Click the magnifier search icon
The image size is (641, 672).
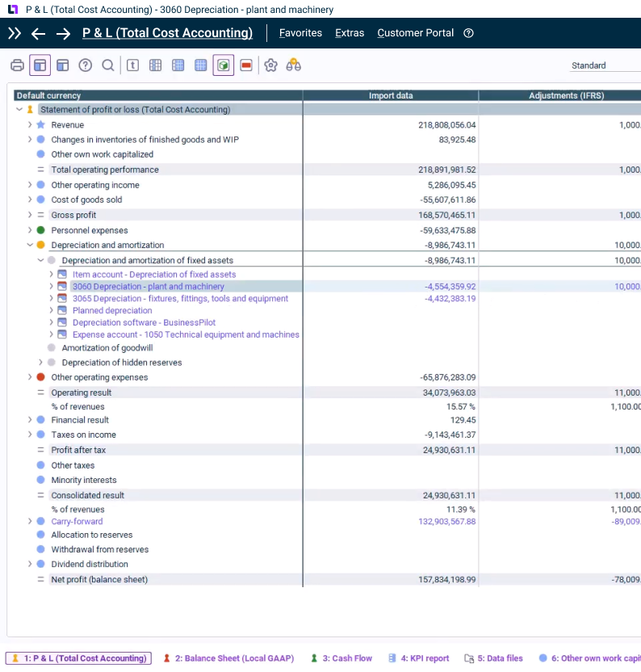(107, 65)
